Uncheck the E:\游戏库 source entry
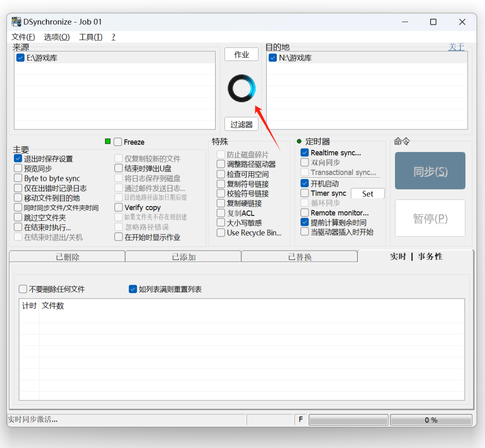This screenshot has height=448, width=485. [20, 58]
